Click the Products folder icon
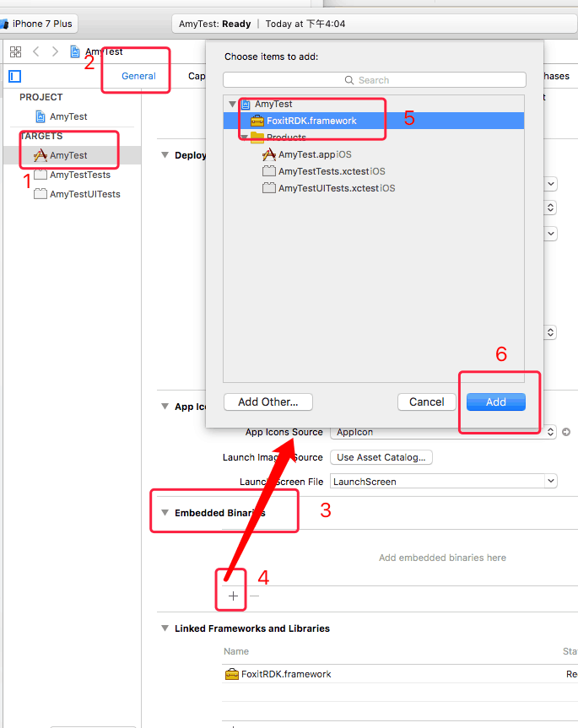 [257, 138]
